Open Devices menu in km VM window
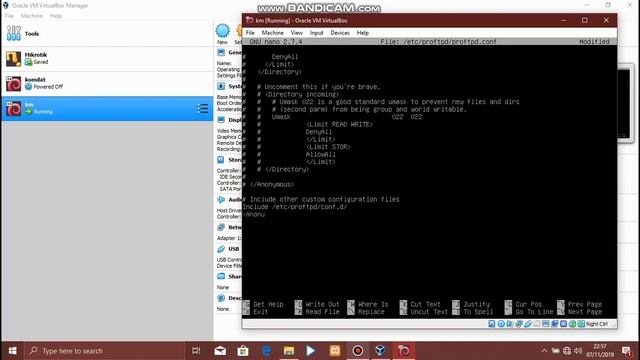The height and width of the screenshot is (360, 640). tap(340, 33)
